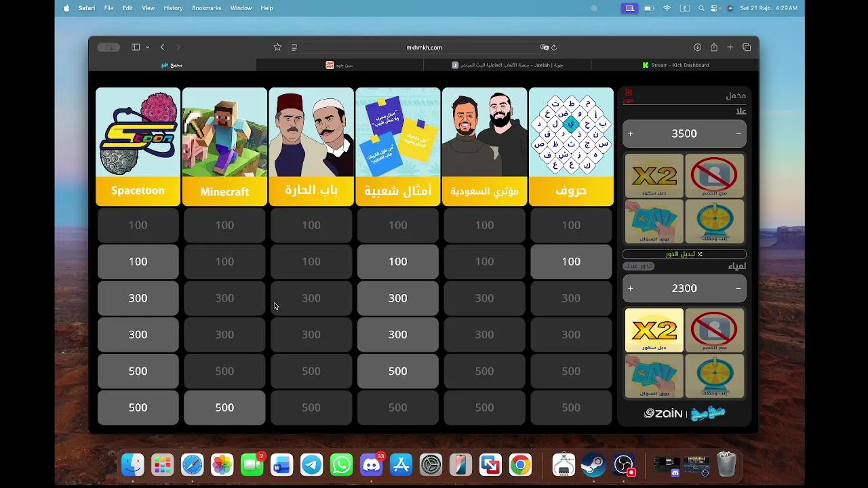Screen dimensions: 868x488
Task: Open a new tab with plus icon
Action: (730, 47)
